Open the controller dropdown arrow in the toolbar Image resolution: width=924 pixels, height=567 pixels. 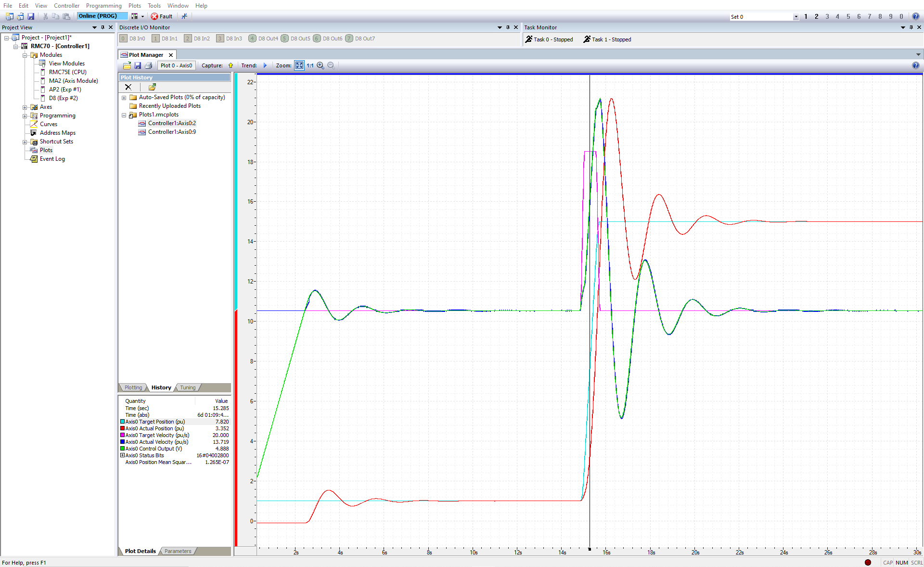point(142,16)
